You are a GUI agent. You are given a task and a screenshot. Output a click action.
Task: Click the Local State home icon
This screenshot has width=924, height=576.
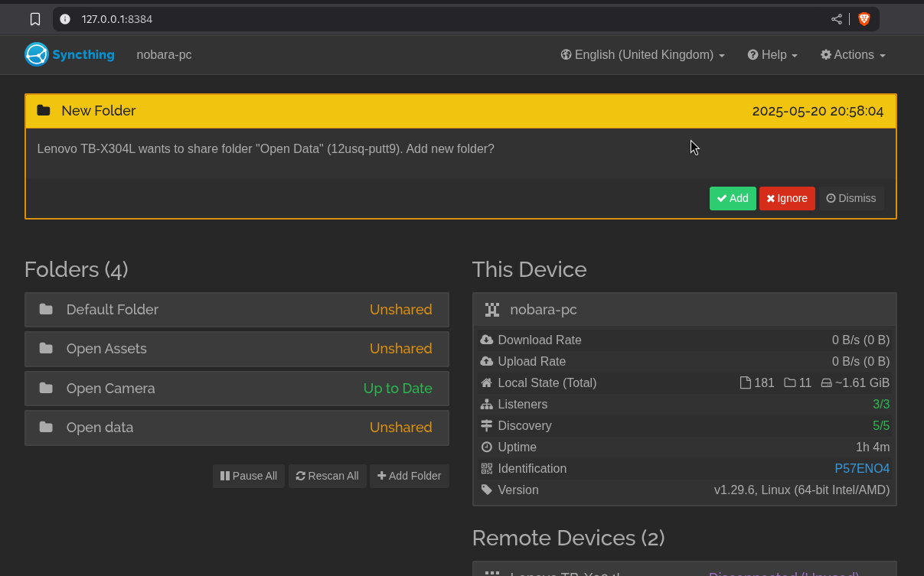click(487, 382)
